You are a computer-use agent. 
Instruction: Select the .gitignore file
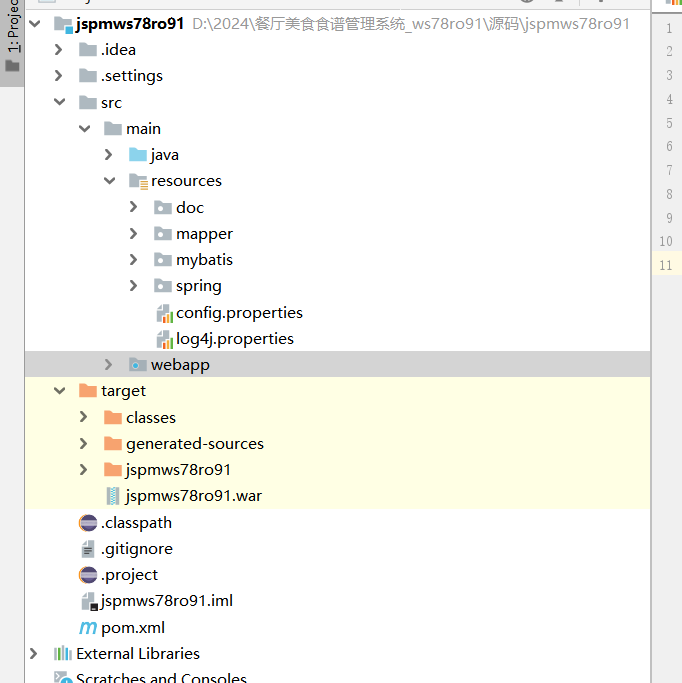coord(136,549)
